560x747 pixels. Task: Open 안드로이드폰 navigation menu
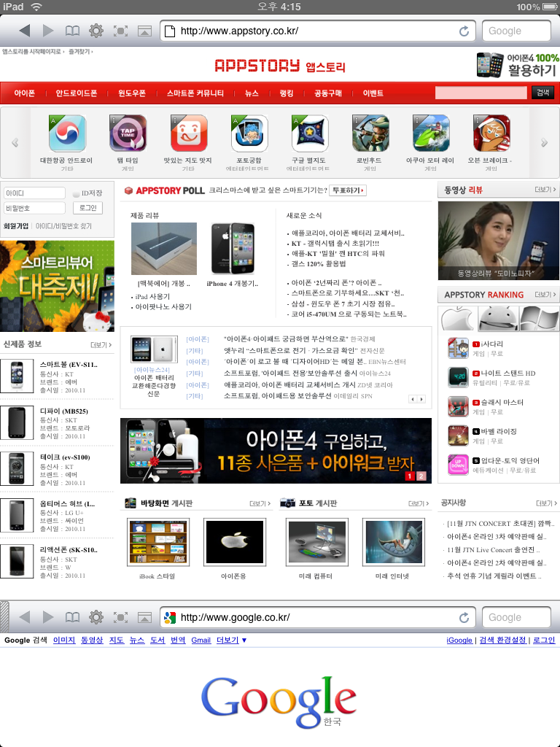tap(76, 93)
